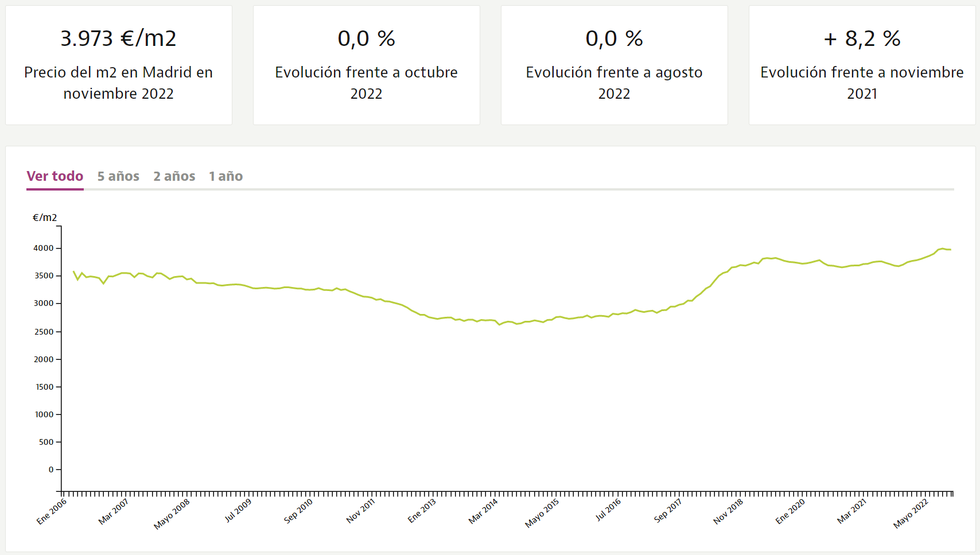Select the "Mayo 2008" x-axis label
Viewport: 980px width, 555px height.
(172, 514)
